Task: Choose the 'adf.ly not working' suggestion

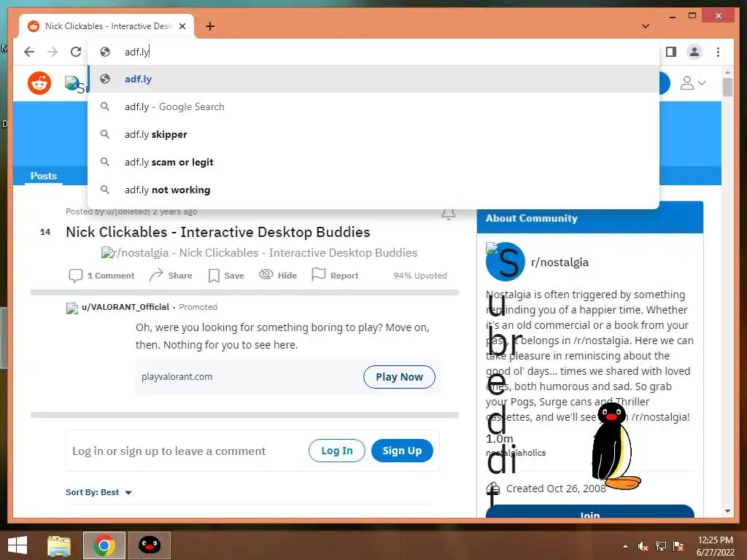Action: tap(373, 190)
